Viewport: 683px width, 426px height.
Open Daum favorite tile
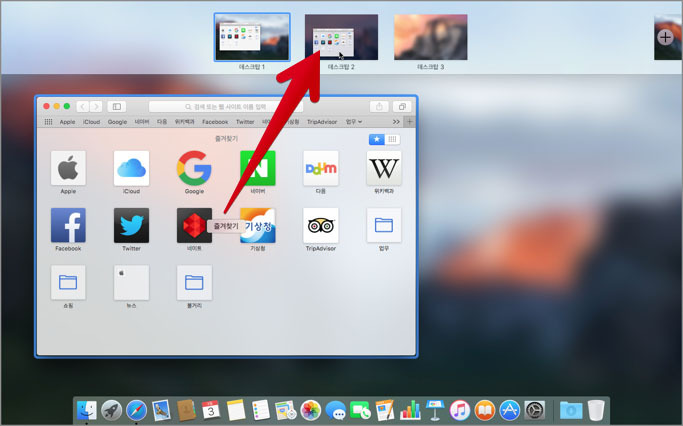click(x=321, y=168)
